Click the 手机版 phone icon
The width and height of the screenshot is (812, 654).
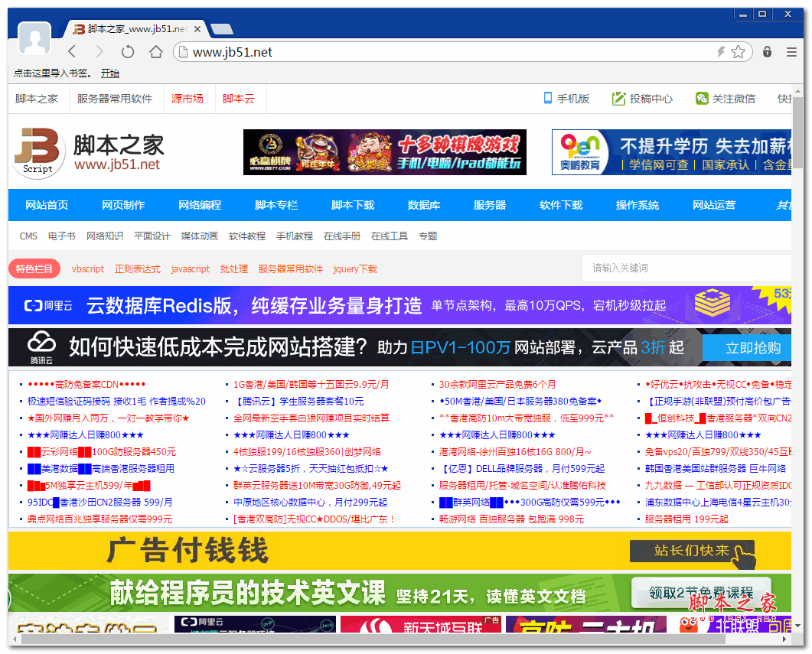tap(547, 99)
